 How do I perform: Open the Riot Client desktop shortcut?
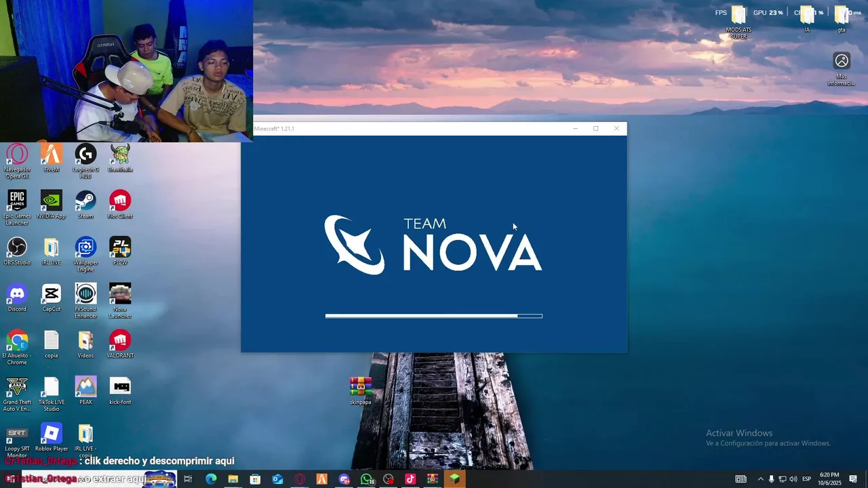[120, 205]
